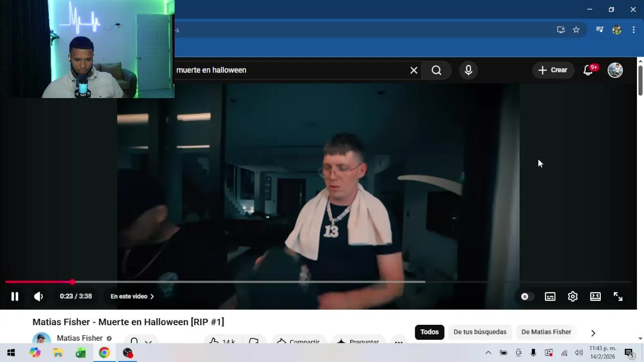Image resolution: width=644 pixels, height=362 pixels.
Task: Install app icon in address bar
Action: [560, 30]
